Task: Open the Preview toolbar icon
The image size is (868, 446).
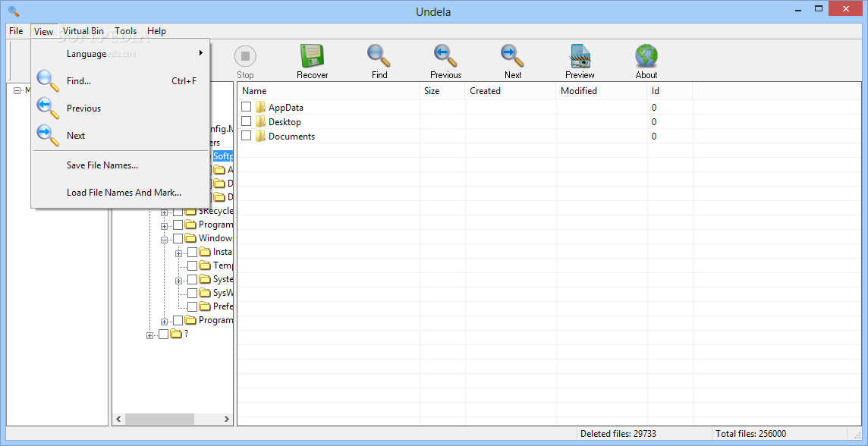Action: (580, 56)
